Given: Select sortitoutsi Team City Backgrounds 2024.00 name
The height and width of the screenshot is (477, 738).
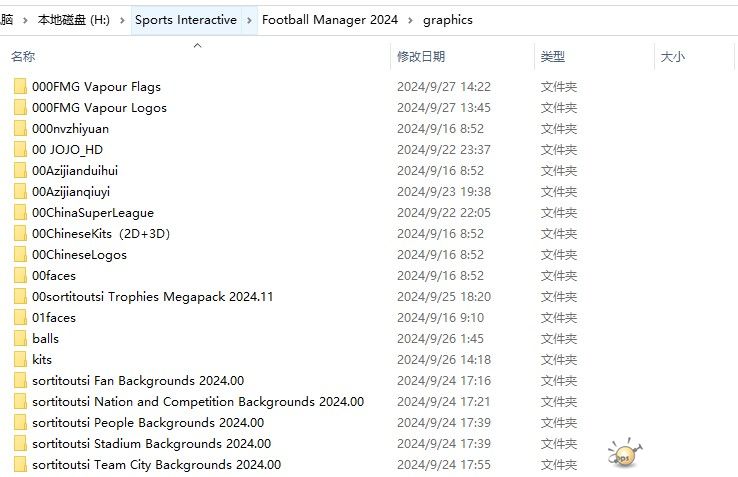Looking at the screenshot, I should point(157,465).
